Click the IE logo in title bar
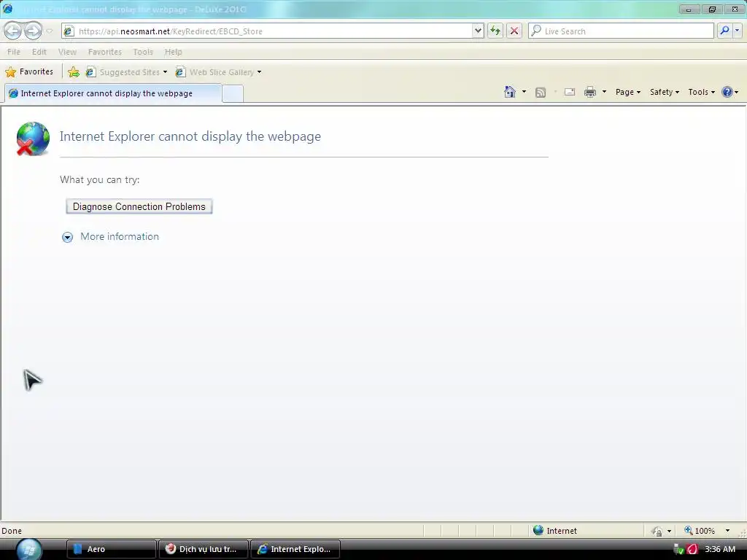 pos(7,9)
